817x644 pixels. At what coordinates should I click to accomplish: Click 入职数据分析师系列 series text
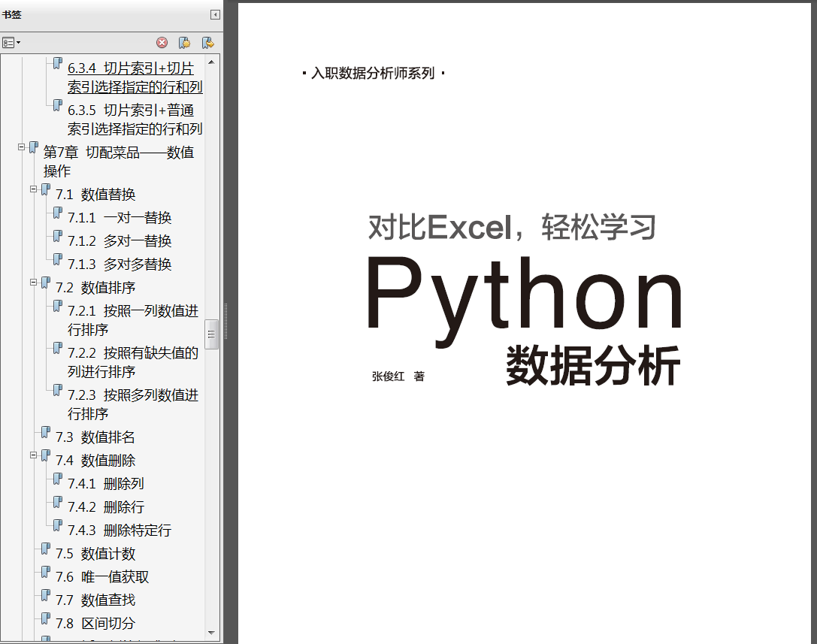[373, 73]
